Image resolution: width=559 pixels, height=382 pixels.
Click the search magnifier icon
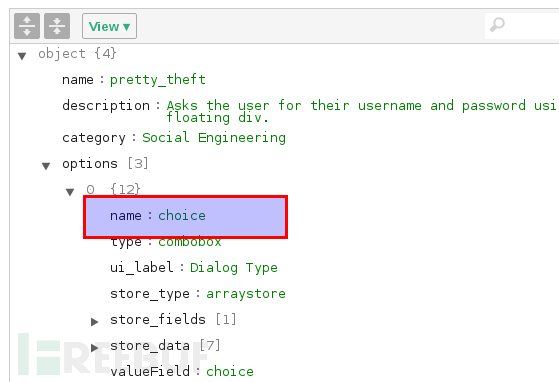pos(497,25)
